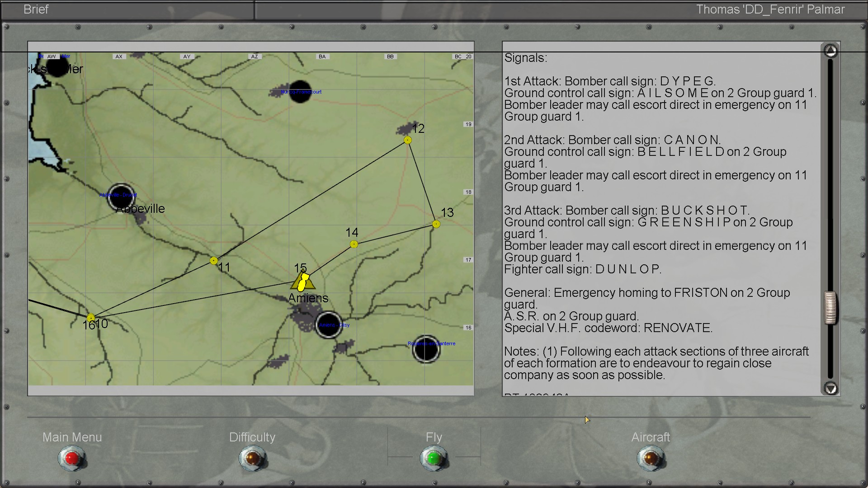Open Difficulty settings via brown button
The image size is (868, 488).
pos(253,458)
